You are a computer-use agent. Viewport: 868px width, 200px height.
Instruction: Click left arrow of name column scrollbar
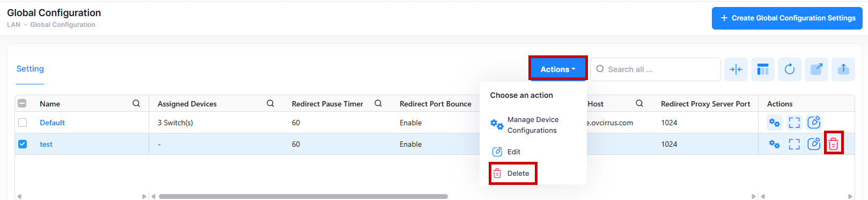pos(19,196)
